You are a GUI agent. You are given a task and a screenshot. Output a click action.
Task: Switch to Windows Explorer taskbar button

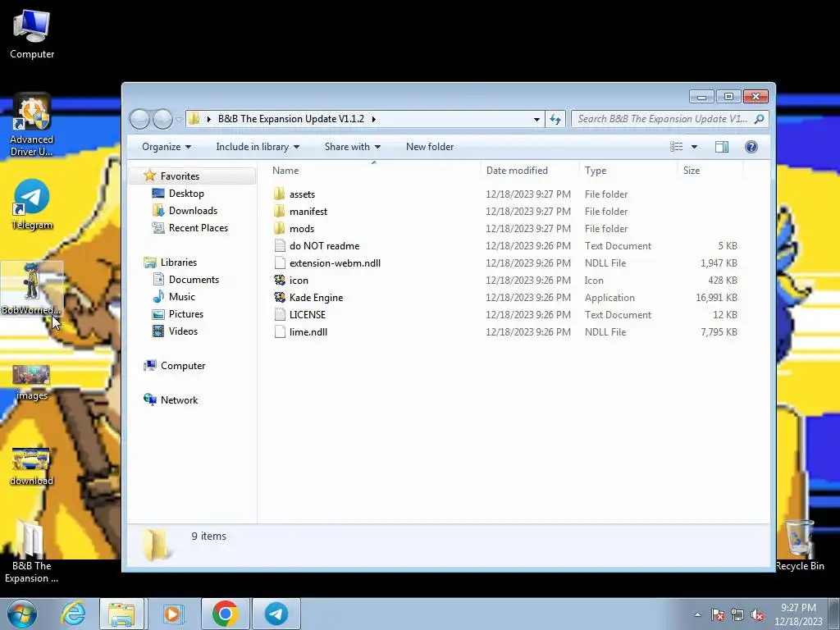click(x=121, y=614)
